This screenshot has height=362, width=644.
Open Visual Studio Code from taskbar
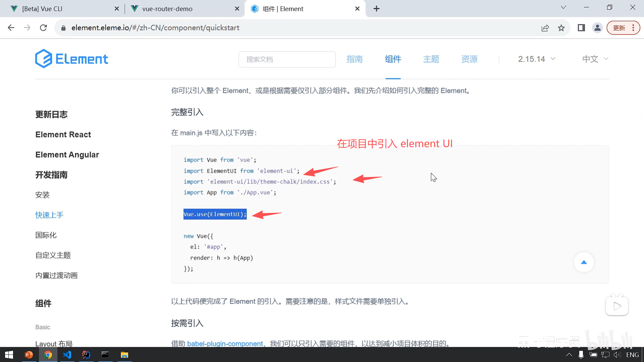tap(67, 355)
